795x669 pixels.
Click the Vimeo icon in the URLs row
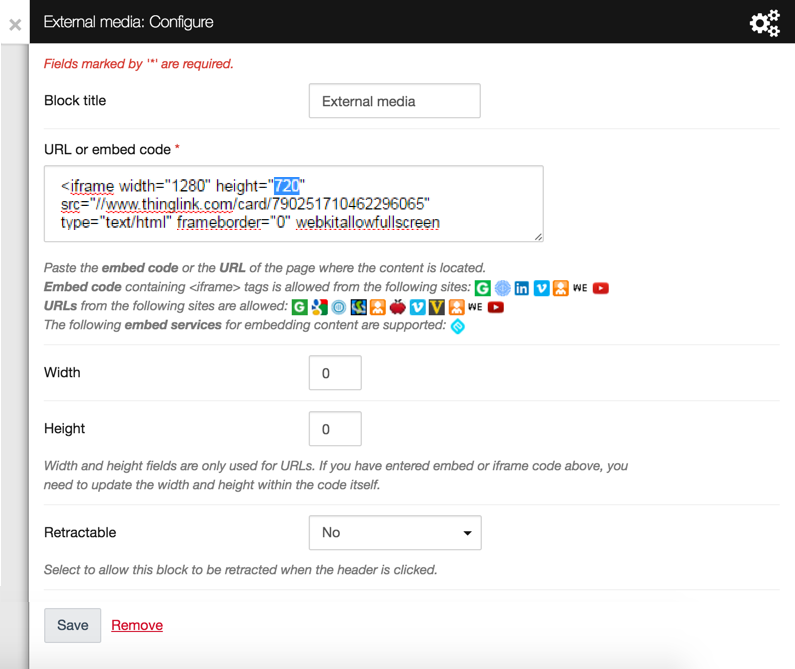417,307
